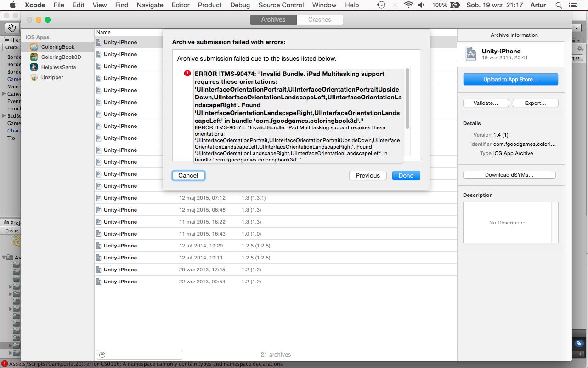Switch to the Crashes tab
Image resolution: width=588 pixels, height=368 pixels.
[x=320, y=19]
